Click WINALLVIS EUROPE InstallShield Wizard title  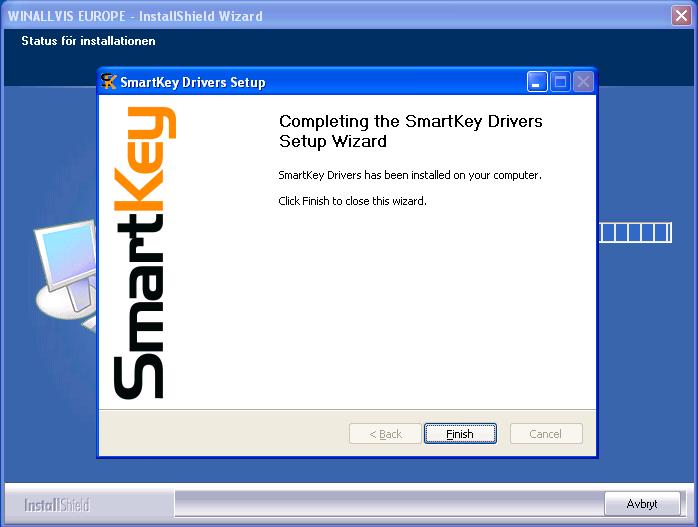[135, 16]
